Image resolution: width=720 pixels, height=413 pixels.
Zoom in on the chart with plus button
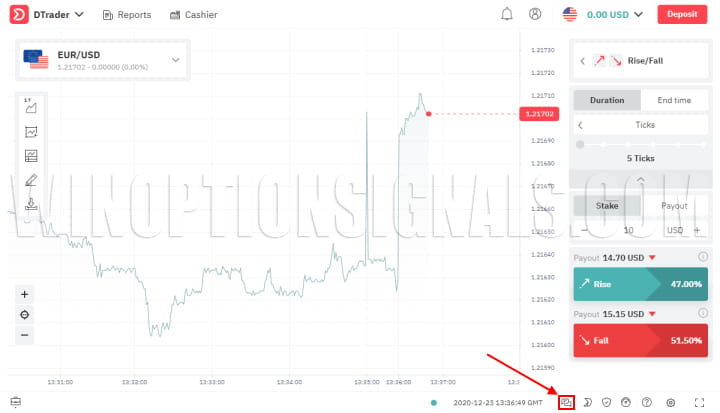(x=25, y=294)
